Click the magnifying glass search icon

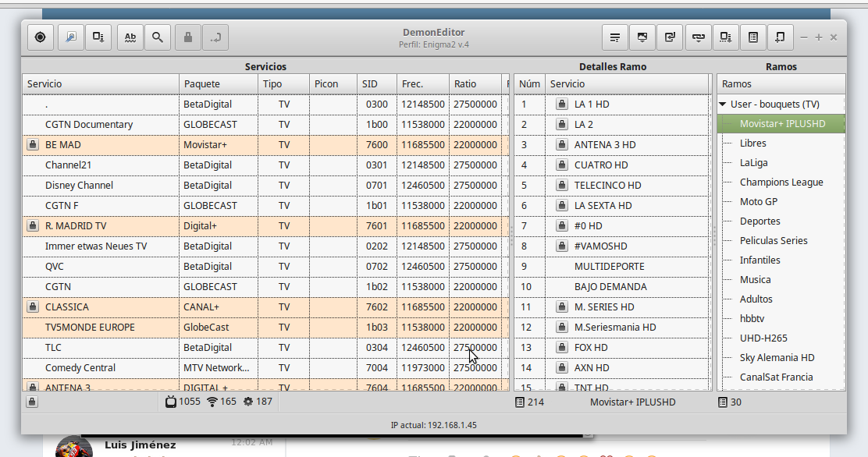[158, 37]
